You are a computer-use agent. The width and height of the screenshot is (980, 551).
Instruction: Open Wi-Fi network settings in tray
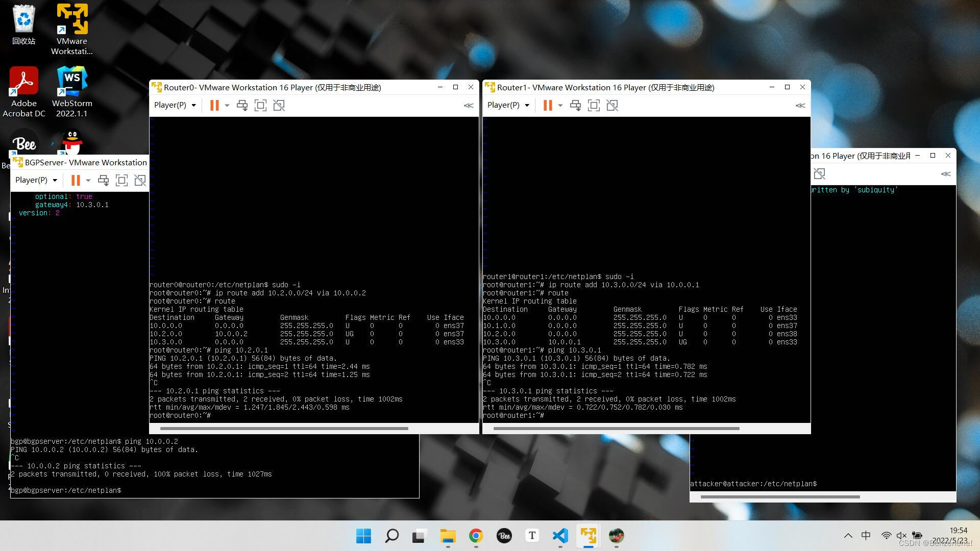[x=886, y=536]
